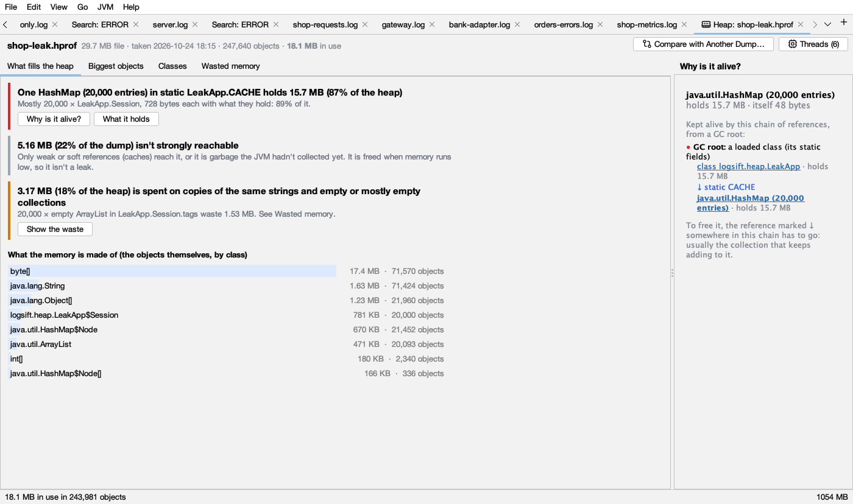Viewport: 853px width, 504px height.
Task: Select the java.lang.String class row
Action: point(227,286)
